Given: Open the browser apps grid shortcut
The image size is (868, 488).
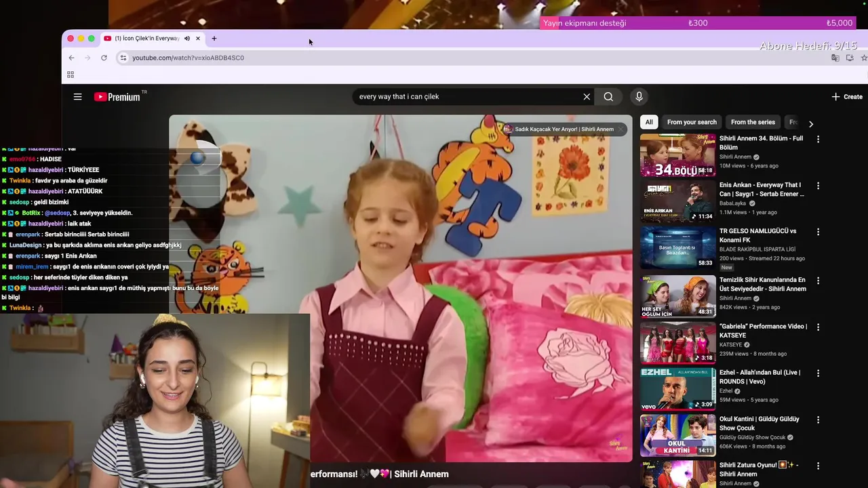Looking at the screenshot, I should [x=71, y=75].
